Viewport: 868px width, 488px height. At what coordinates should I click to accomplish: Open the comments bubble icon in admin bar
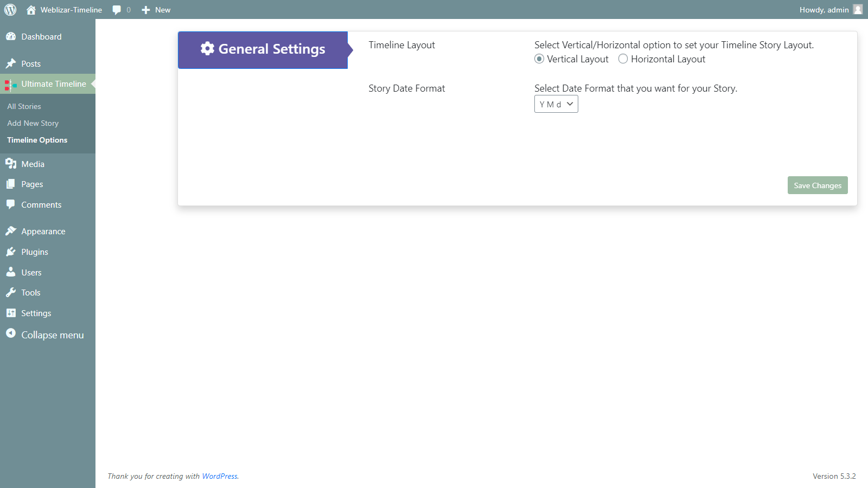117,10
